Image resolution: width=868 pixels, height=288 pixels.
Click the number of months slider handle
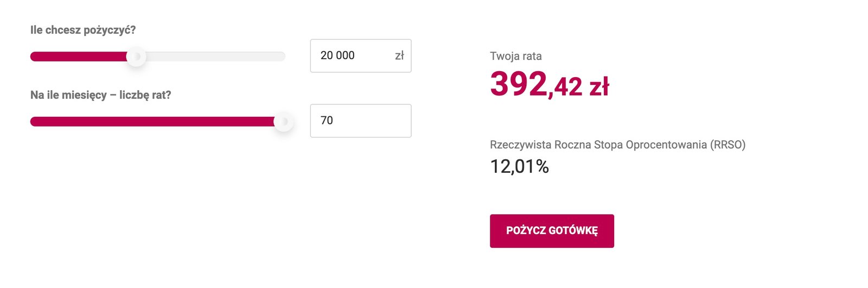(283, 121)
